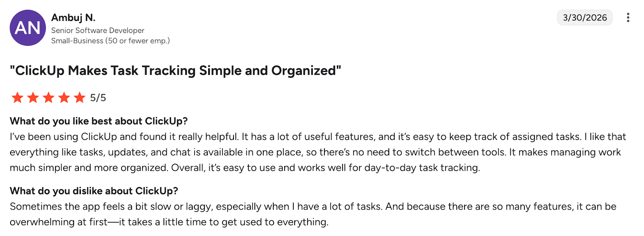Click line starting "I've been using ClickUp"
Screen dimensions: 644x236
click(x=318, y=137)
